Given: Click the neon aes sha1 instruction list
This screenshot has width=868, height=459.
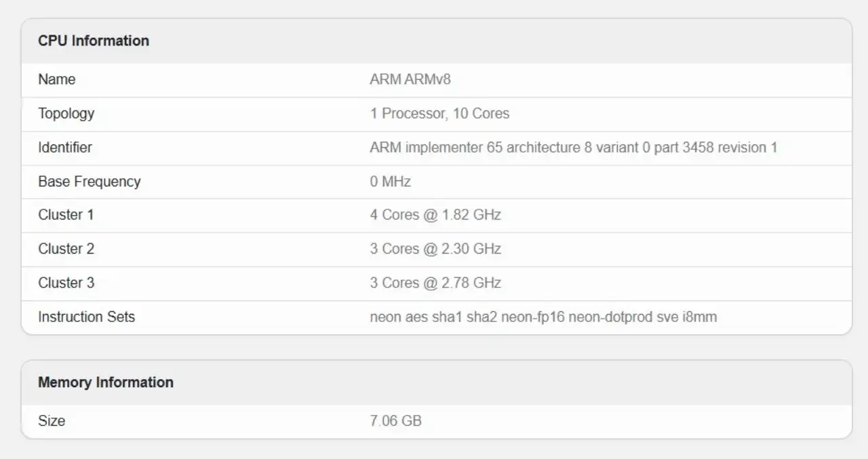Looking at the screenshot, I should [x=543, y=317].
